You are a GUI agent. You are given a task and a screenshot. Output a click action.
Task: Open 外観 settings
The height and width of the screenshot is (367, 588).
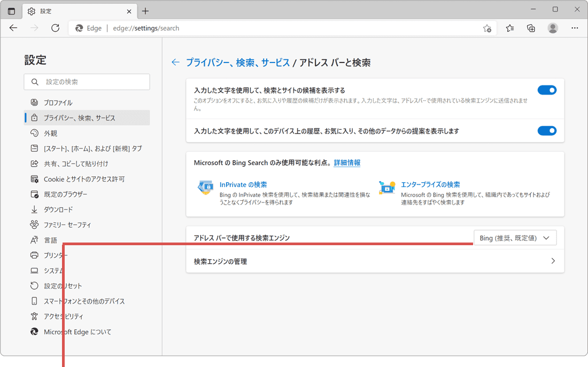[x=87, y=133]
